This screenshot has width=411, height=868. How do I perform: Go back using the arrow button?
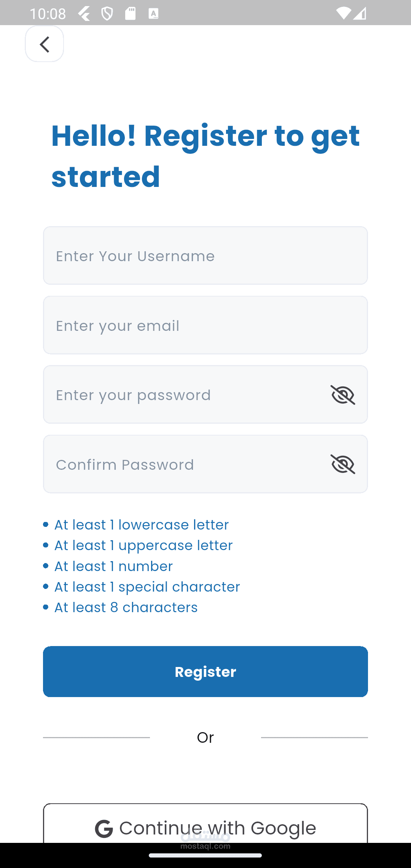[44, 44]
